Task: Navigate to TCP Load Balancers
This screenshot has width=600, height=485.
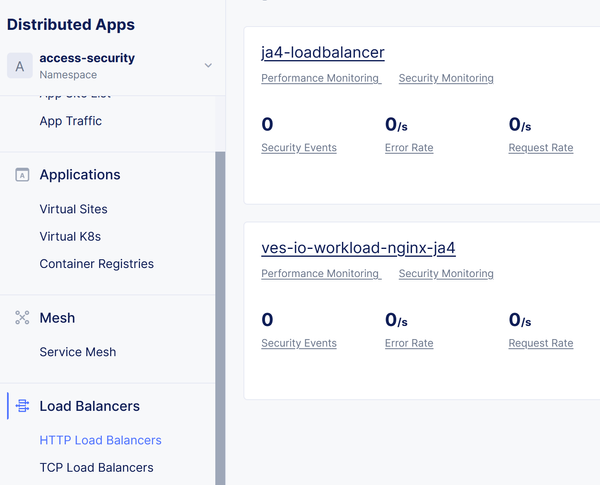Action: pyautogui.click(x=96, y=467)
